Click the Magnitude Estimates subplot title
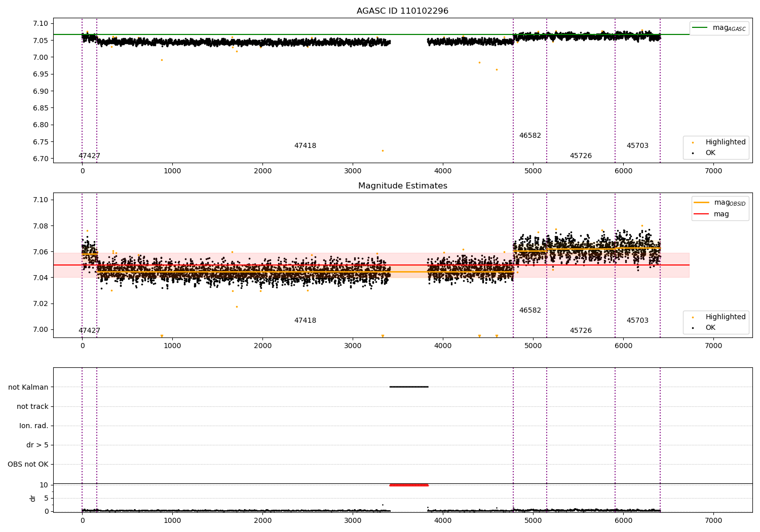The height and width of the screenshot is (532, 760). click(x=402, y=186)
